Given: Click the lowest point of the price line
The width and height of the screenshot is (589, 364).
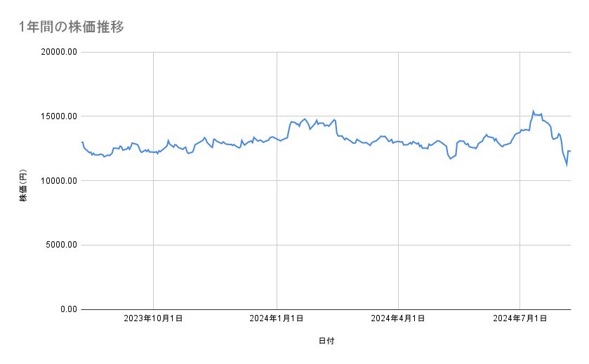Looking at the screenshot, I should coord(567,166).
